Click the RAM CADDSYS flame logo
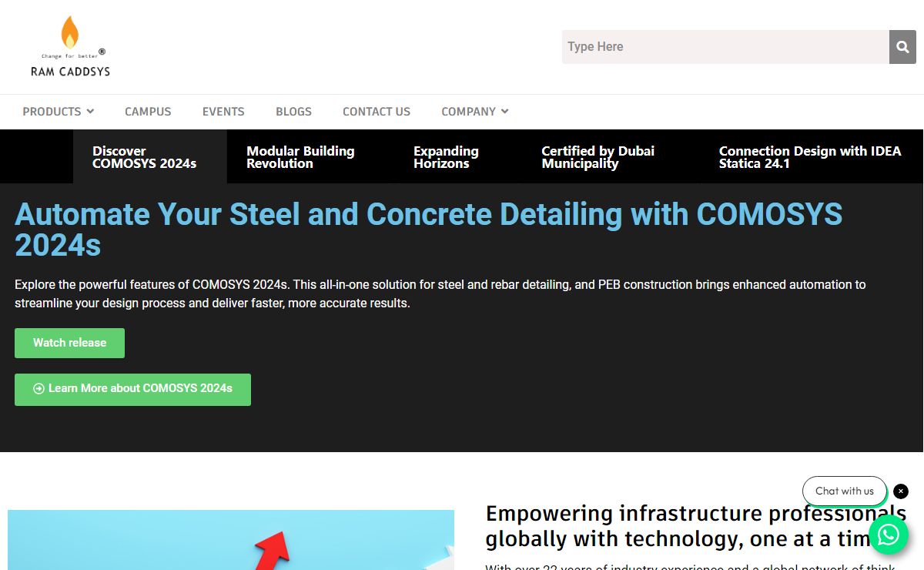This screenshot has height=570, width=924. coord(70,46)
